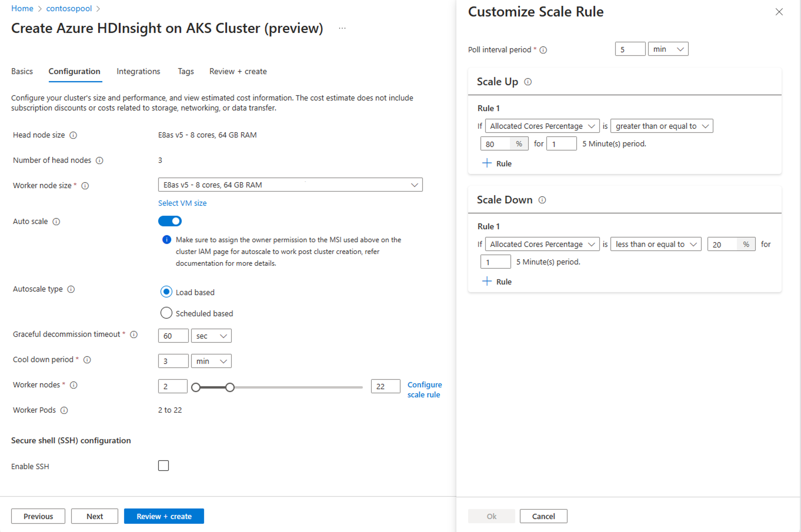The width and height of the screenshot is (801, 532).
Task: Click the Ok button in scale rule panel
Action: (x=491, y=516)
